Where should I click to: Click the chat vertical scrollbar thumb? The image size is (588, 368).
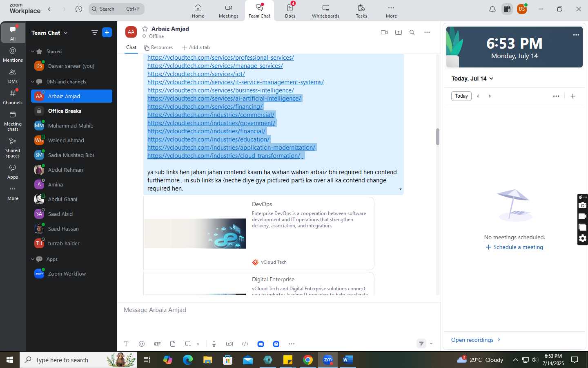click(437, 137)
